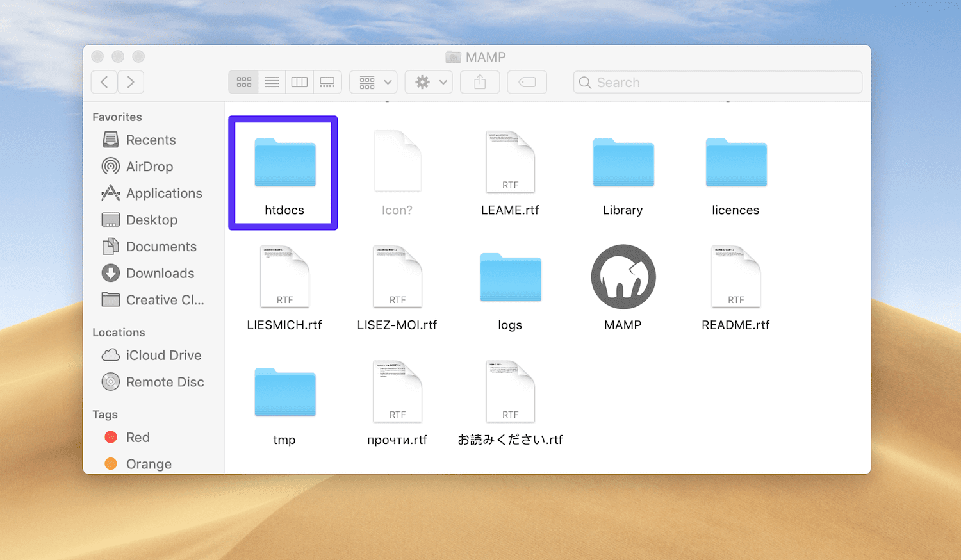This screenshot has height=560, width=961.
Task: Select the Orange tag in the sidebar
Action: (x=144, y=463)
